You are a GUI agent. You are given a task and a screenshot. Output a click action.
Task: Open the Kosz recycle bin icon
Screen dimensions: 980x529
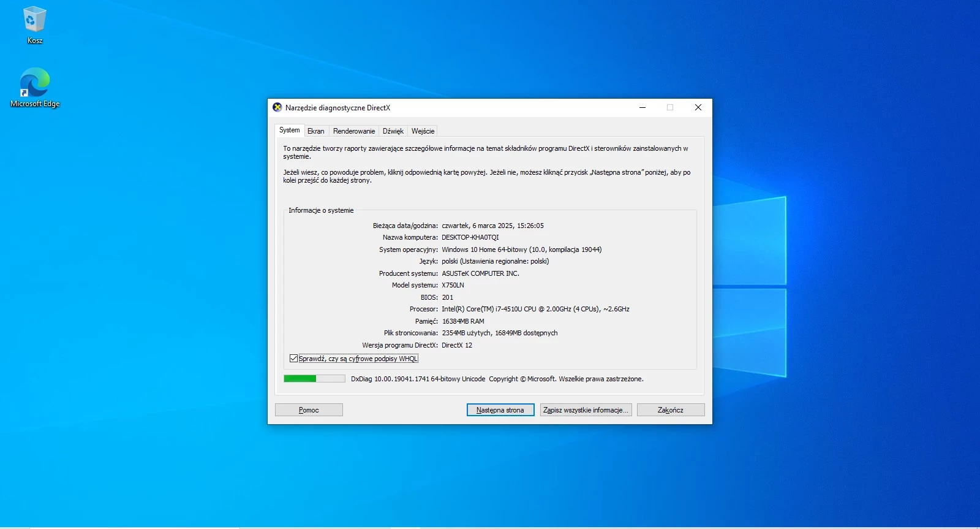pos(35,25)
